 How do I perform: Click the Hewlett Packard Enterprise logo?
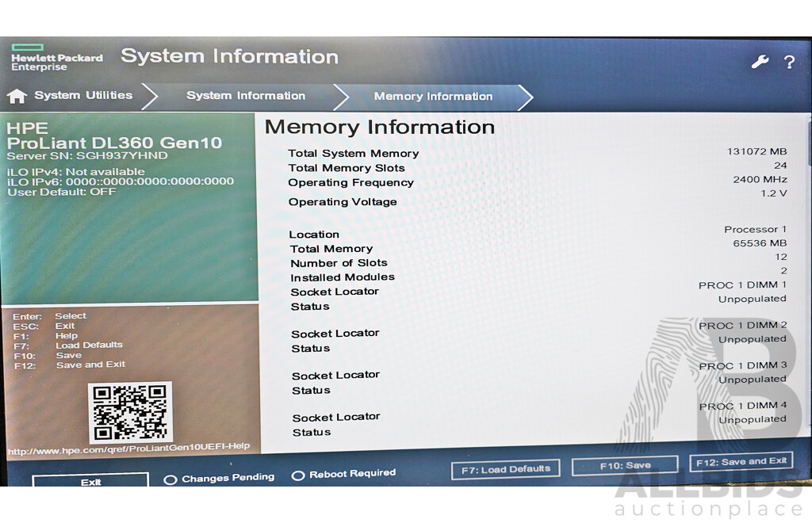[x=56, y=61]
